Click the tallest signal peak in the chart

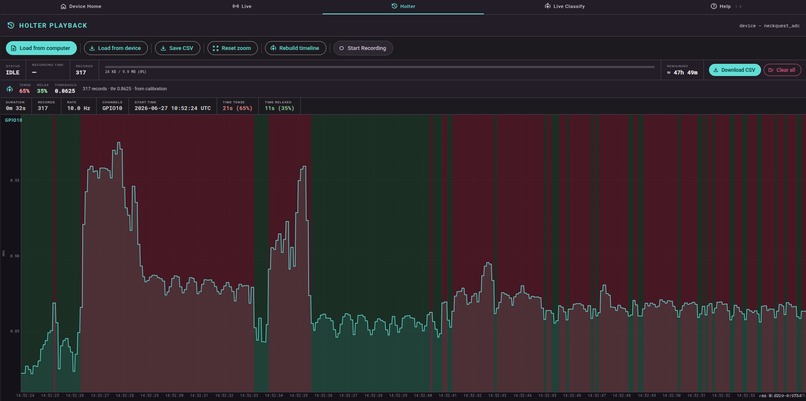[x=119, y=143]
